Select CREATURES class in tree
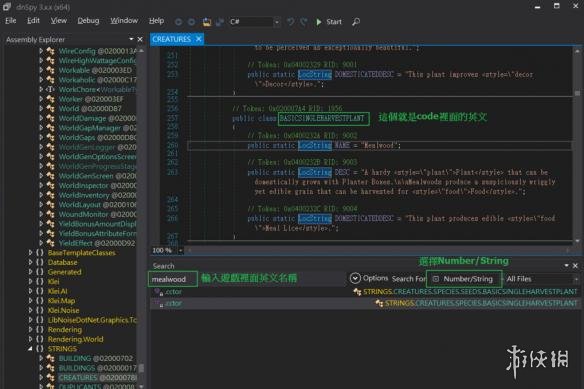The height and width of the screenshot is (389, 584). [x=98, y=377]
